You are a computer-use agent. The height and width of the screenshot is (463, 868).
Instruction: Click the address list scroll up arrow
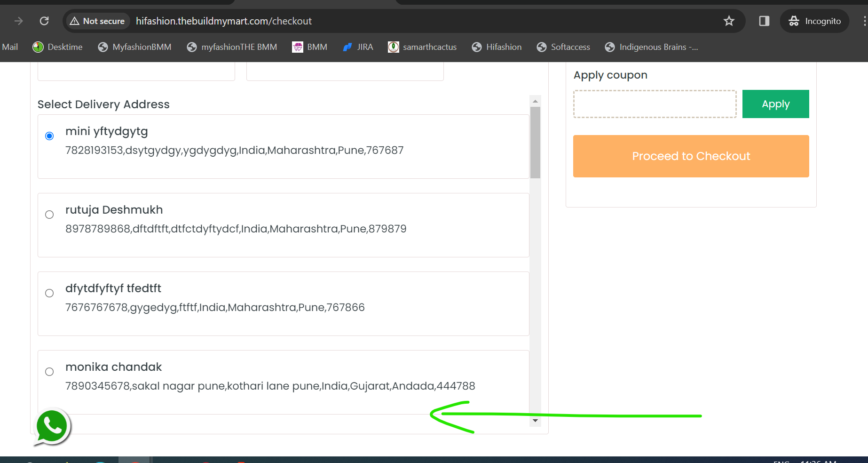click(535, 101)
